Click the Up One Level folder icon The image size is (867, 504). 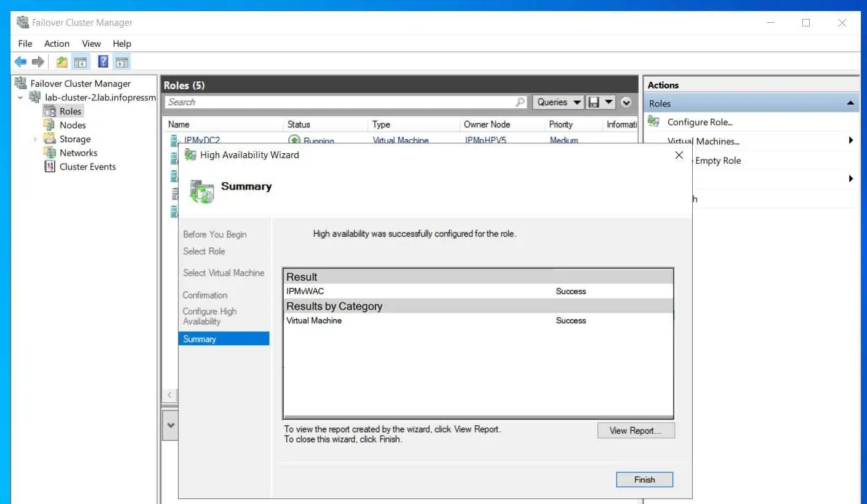(62, 62)
